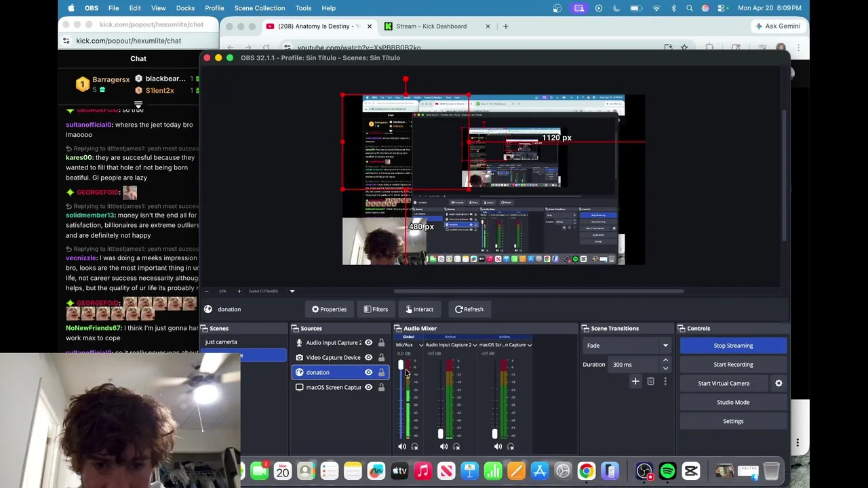868x488 pixels.
Task: Open preview zoom scaling dropdown arrow
Action: (x=292, y=291)
